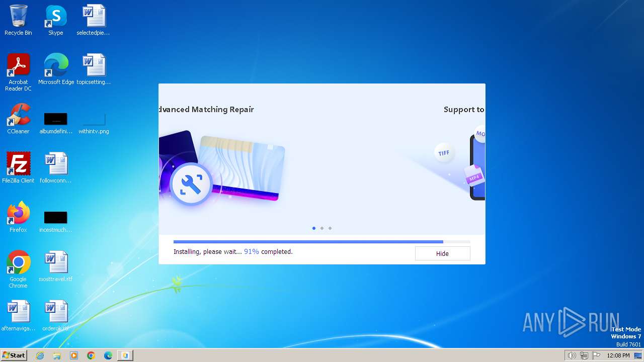Launch Firefox from the desktop
644x362 pixels.
click(18, 217)
